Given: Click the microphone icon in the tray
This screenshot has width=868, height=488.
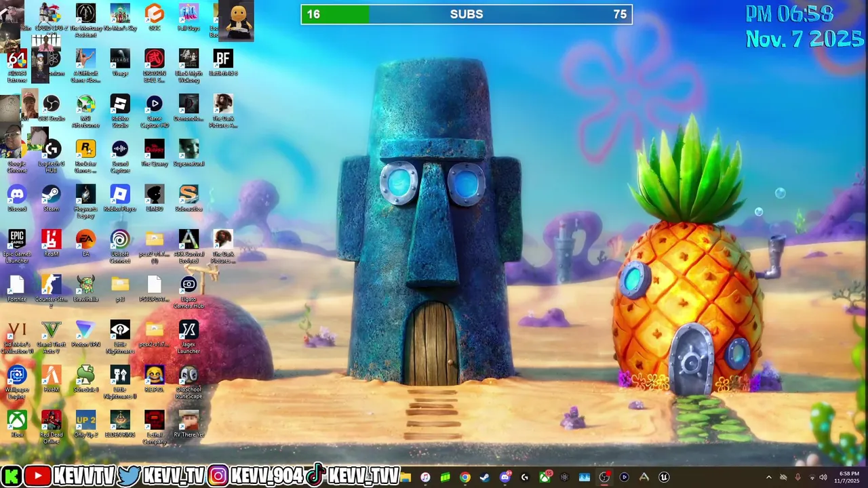Looking at the screenshot, I should [x=797, y=477].
